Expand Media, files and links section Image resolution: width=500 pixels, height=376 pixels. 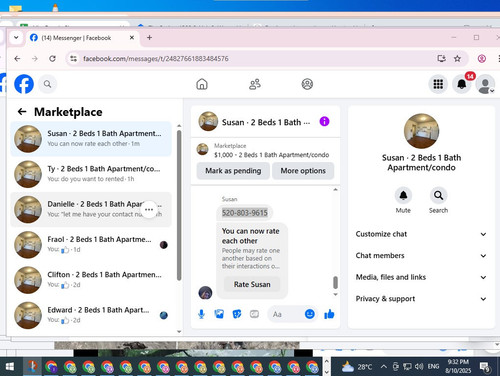pyautogui.click(x=421, y=277)
